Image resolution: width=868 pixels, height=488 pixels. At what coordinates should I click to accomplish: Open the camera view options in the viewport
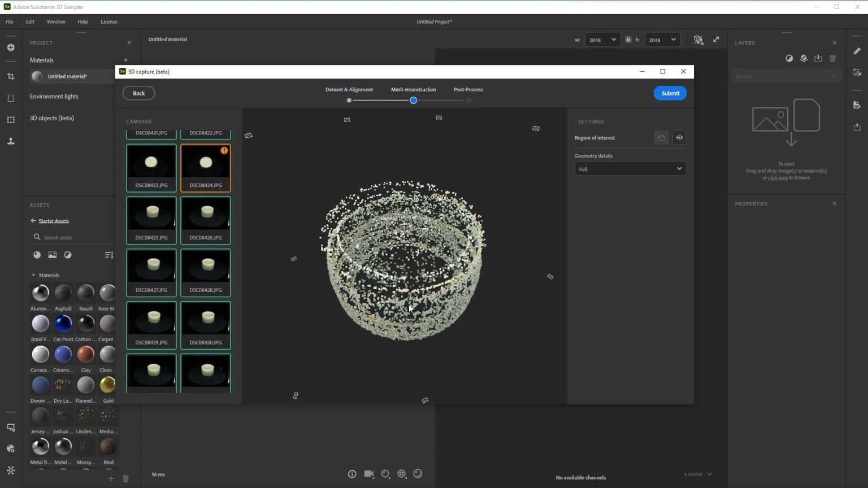369,474
